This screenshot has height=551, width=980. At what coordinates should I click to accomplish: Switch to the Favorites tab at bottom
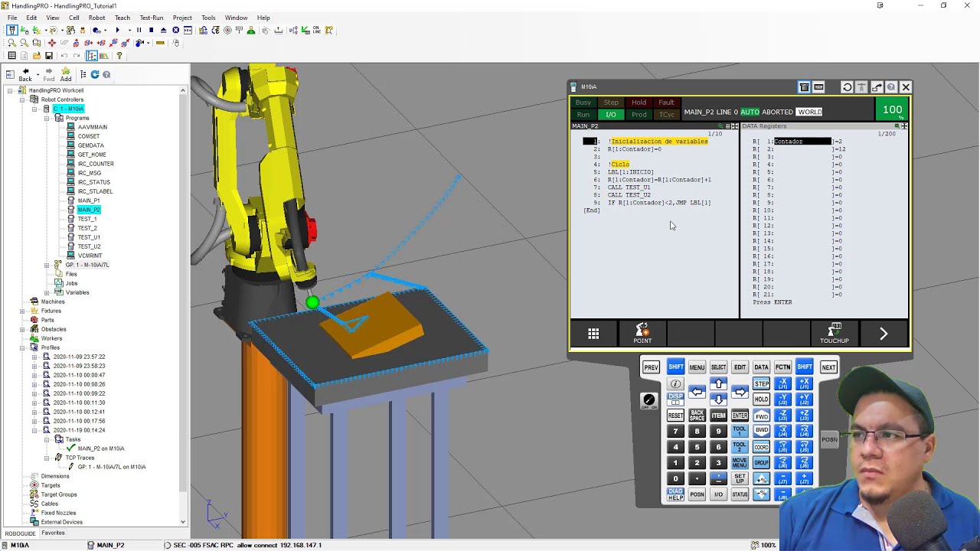point(53,533)
